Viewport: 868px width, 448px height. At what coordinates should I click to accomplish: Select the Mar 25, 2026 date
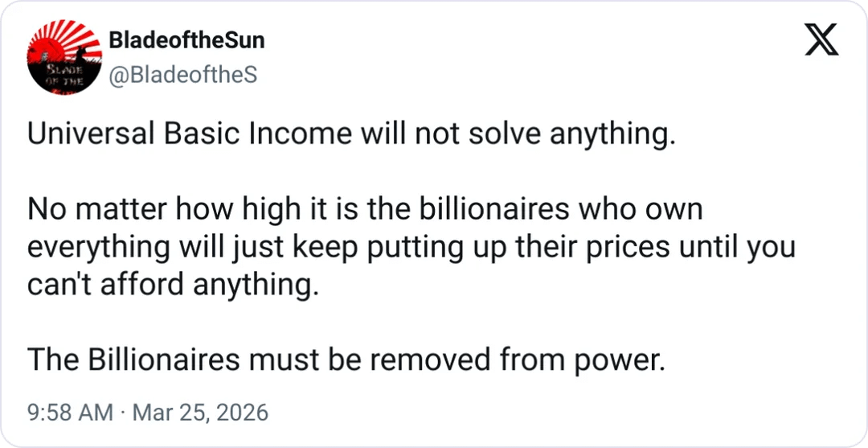pos(200,413)
